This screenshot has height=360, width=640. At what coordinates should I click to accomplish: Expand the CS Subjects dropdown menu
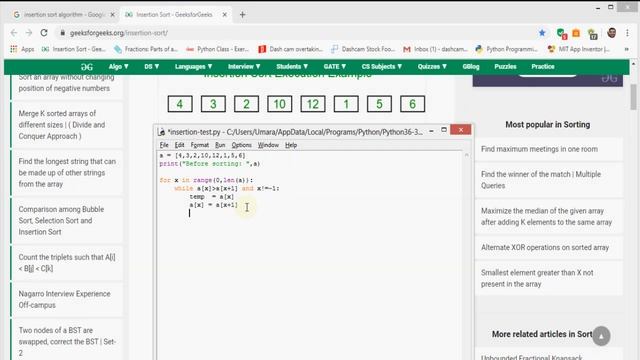pos(382,67)
